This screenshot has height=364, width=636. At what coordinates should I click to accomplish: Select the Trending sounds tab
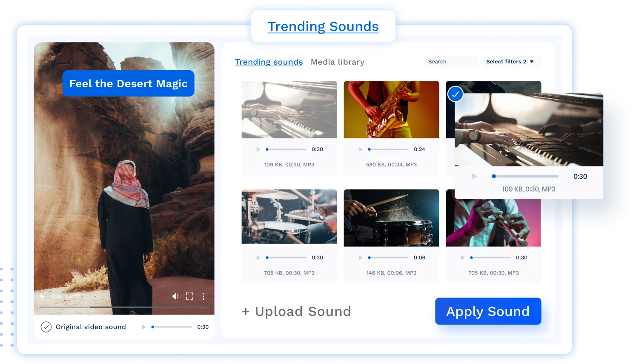269,62
